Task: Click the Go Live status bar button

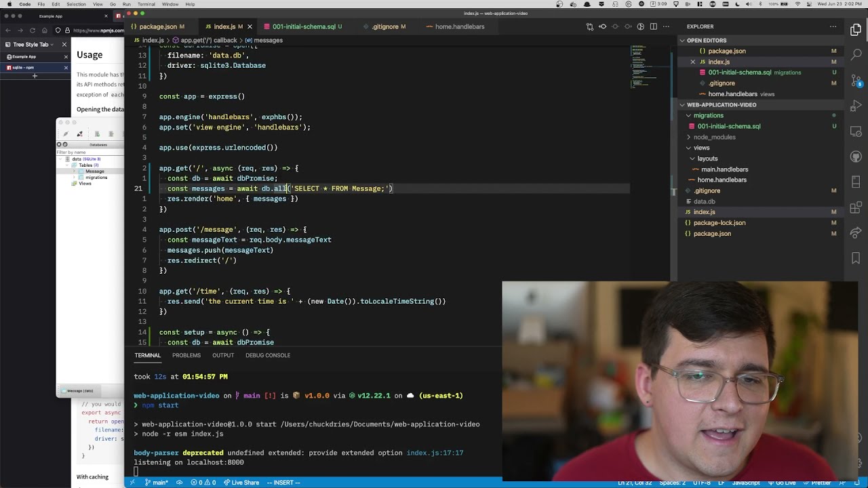Action: [781, 483]
